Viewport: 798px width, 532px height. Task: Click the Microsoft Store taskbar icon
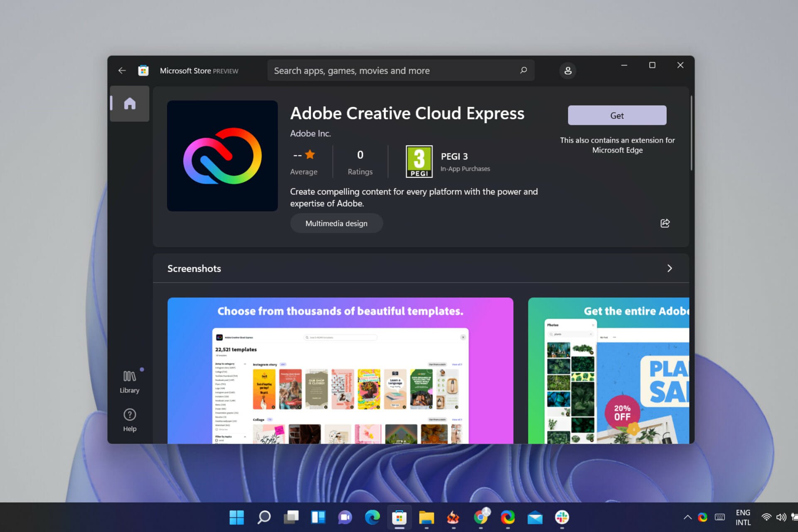(399, 517)
